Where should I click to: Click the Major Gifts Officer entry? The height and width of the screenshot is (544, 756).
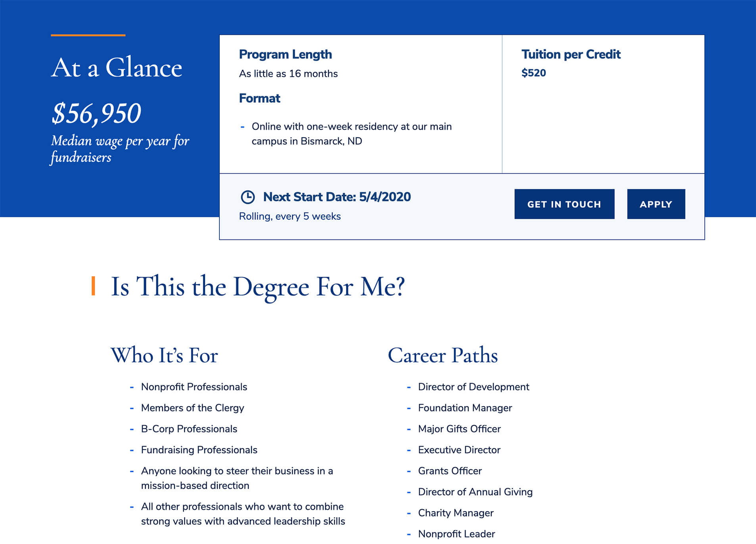pyautogui.click(x=459, y=429)
